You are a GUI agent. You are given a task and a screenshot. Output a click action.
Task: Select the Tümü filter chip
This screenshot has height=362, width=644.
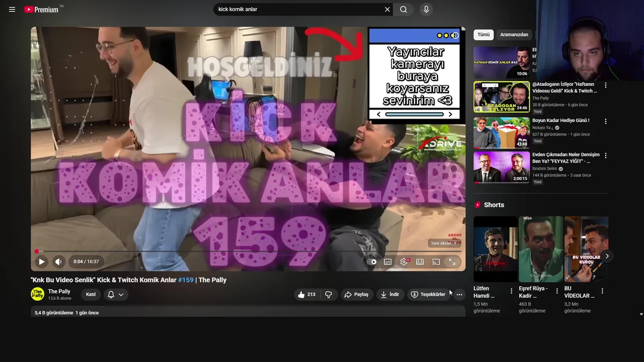(x=484, y=35)
